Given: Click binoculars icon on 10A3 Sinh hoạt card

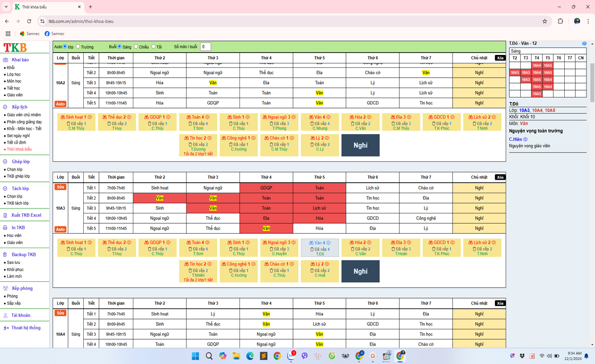Looking at the screenshot, I should point(63,243).
